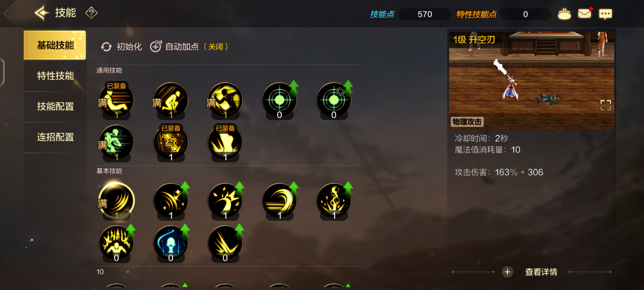Click the 初始化 reset button
This screenshot has height=290, width=644.
point(121,46)
